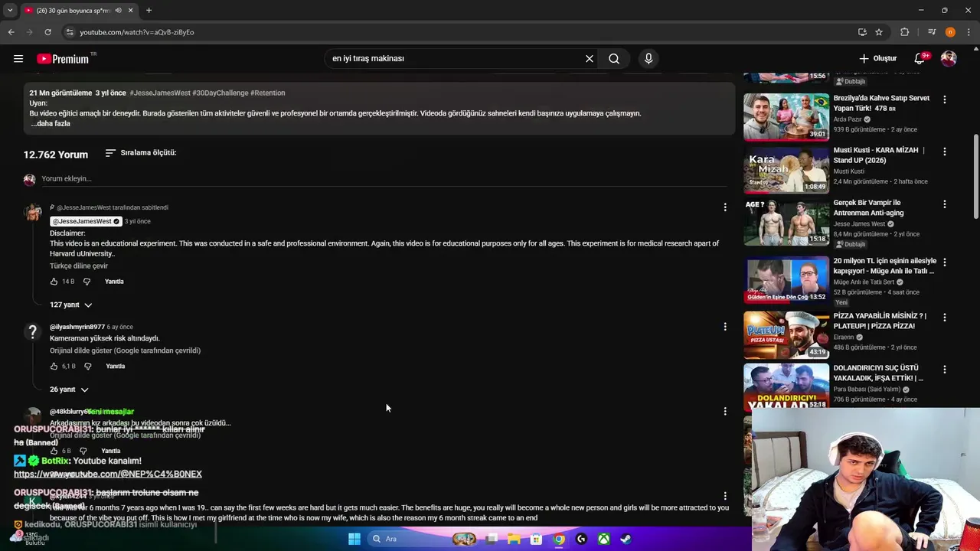This screenshot has height=551, width=980.
Task: Open options for Musti Kusti video
Action: pos(945,152)
